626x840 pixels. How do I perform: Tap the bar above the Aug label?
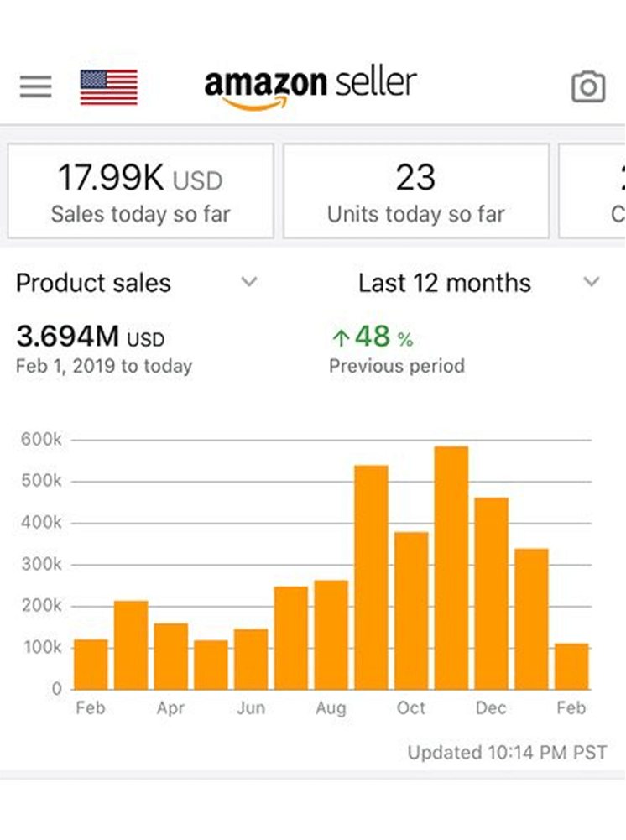[331, 634]
